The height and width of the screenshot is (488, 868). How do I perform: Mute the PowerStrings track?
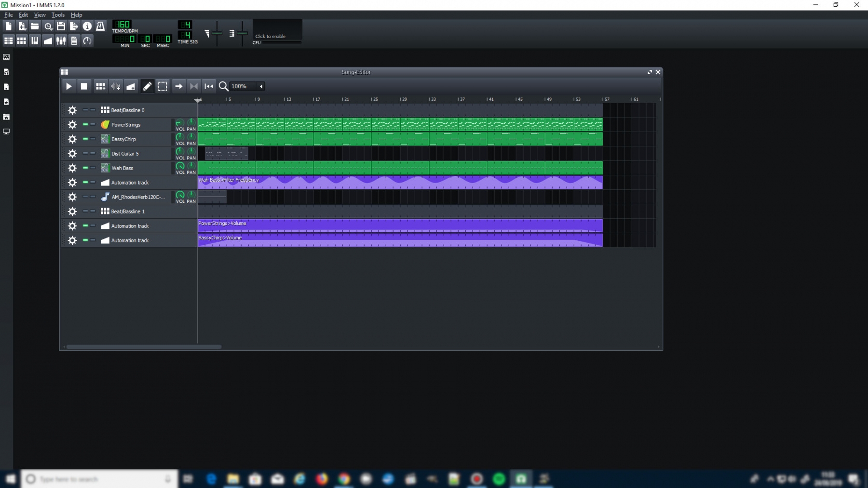[x=85, y=124]
